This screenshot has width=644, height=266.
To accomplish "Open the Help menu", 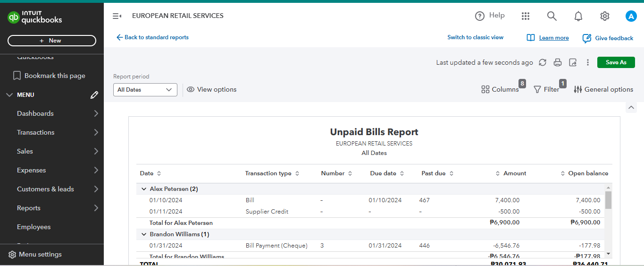I will [x=490, y=16].
